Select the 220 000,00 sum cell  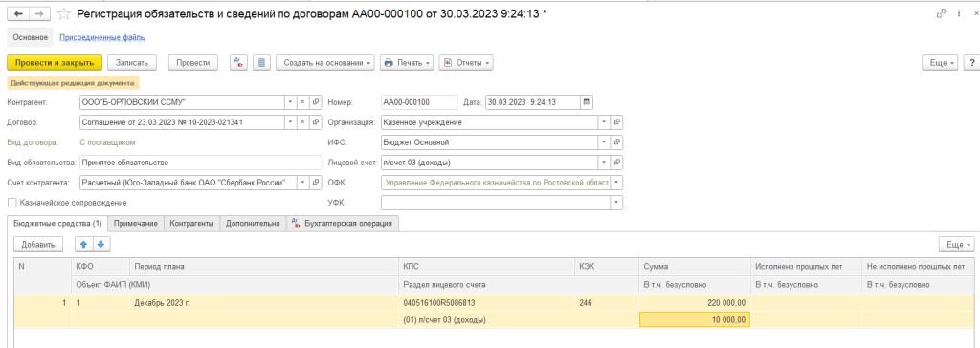point(695,304)
